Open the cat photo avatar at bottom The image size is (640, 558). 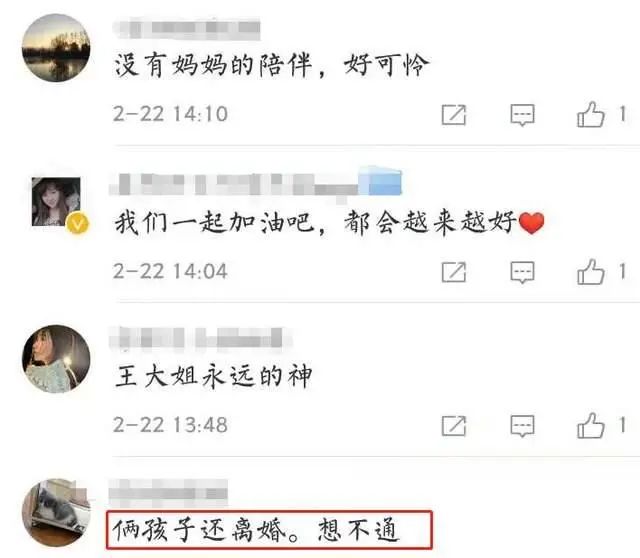tap(56, 513)
